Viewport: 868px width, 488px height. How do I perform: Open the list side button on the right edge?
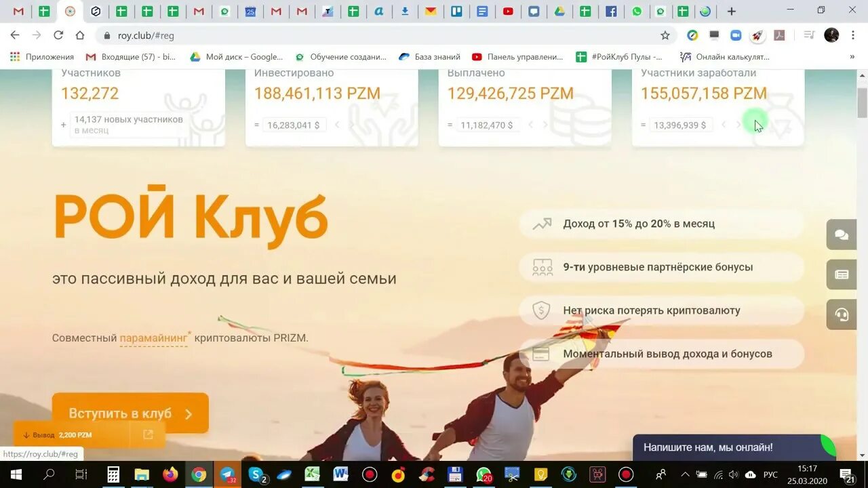(842, 274)
